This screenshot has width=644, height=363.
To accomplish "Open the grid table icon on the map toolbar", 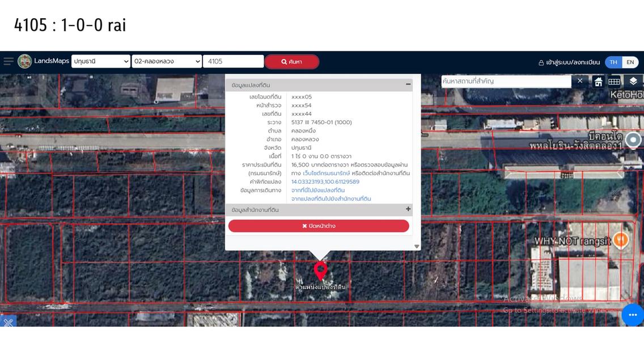I will tap(614, 82).
